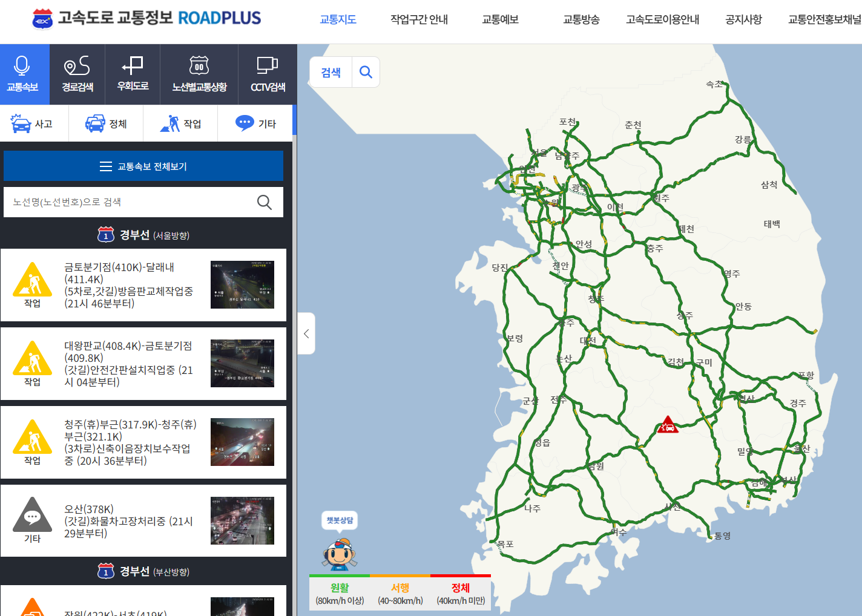Select the 금토분기점(410K)-달래내 방음판교체작업중 alert text
This screenshot has width=862, height=616.
[x=129, y=285]
